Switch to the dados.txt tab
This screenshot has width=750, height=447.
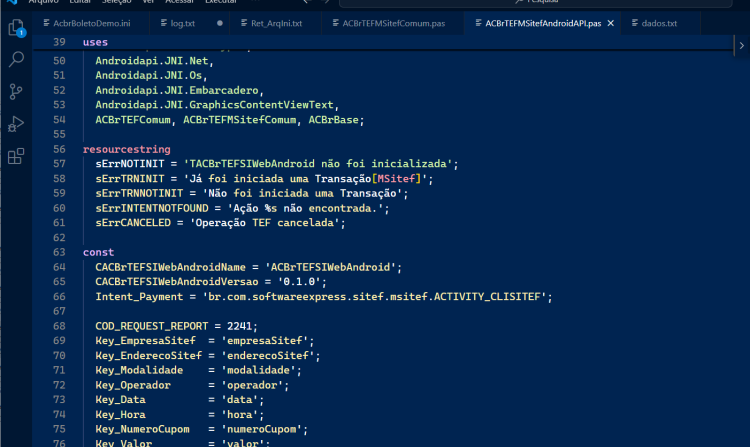pos(659,23)
